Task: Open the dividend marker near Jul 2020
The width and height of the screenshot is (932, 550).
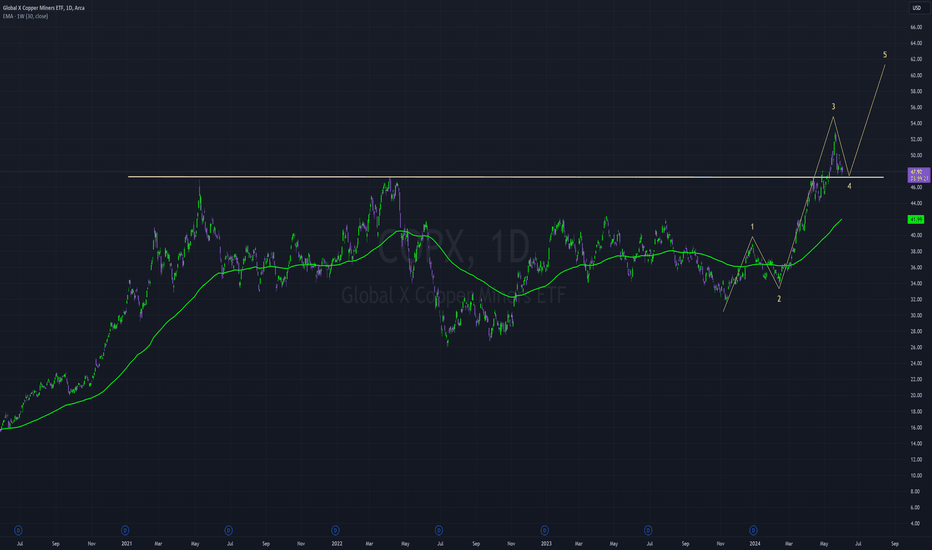Action: (x=18, y=530)
